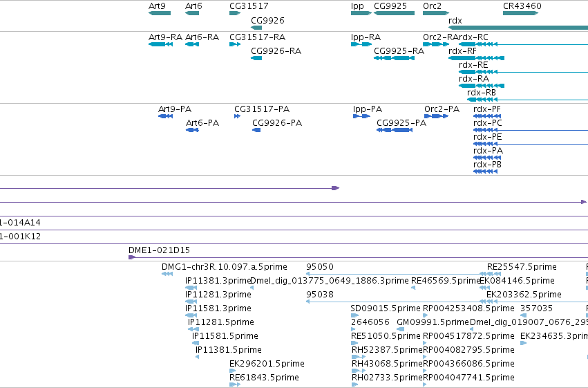Click the 2646056 feature glyph
The image size is (588, 388).
(x=354, y=329)
